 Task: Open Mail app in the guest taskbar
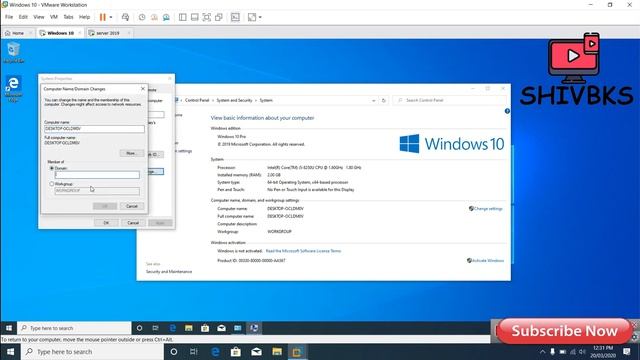coord(221,328)
